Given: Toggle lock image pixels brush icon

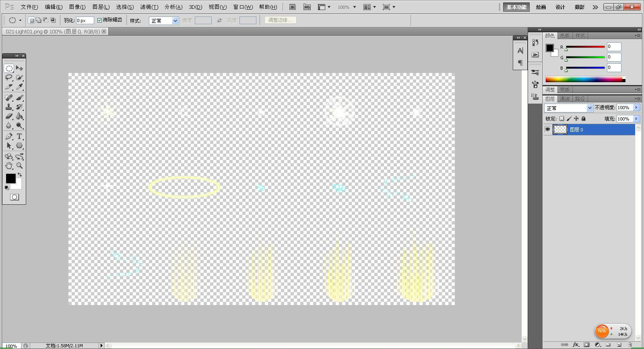Looking at the screenshot, I should coord(569,118).
